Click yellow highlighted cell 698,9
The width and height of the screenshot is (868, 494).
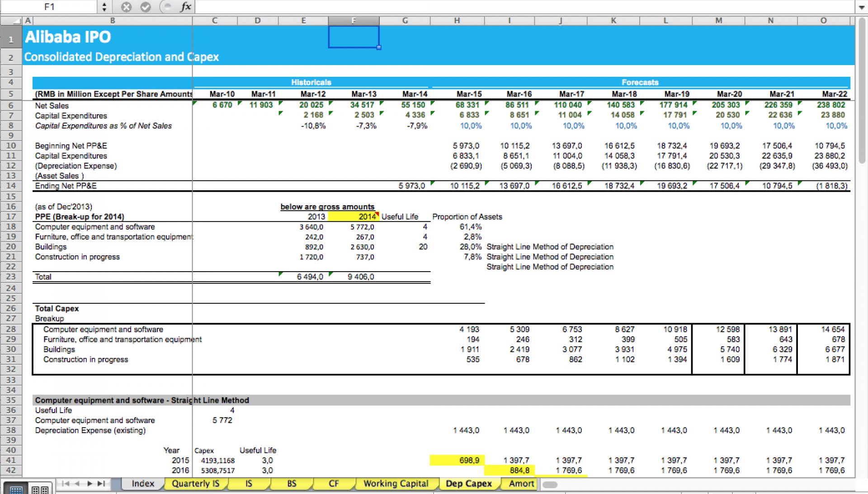(x=457, y=460)
